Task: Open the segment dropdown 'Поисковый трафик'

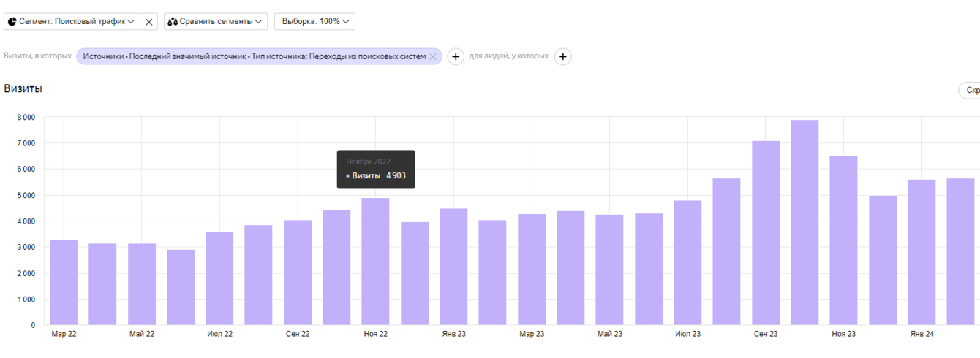Action: (x=71, y=22)
